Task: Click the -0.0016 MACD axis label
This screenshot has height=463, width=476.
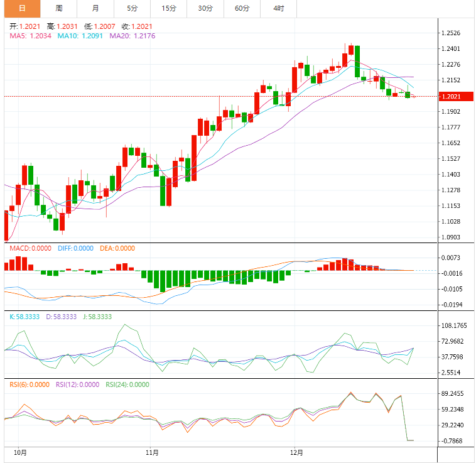Action: tap(452, 273)
